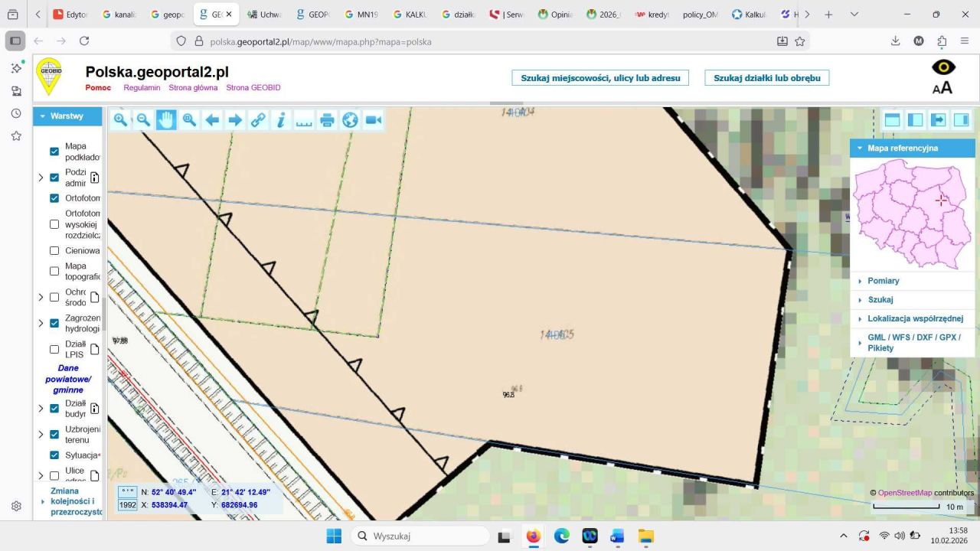Go to the previous map view arrow
The image size is (980, 551).
[212, 120]
